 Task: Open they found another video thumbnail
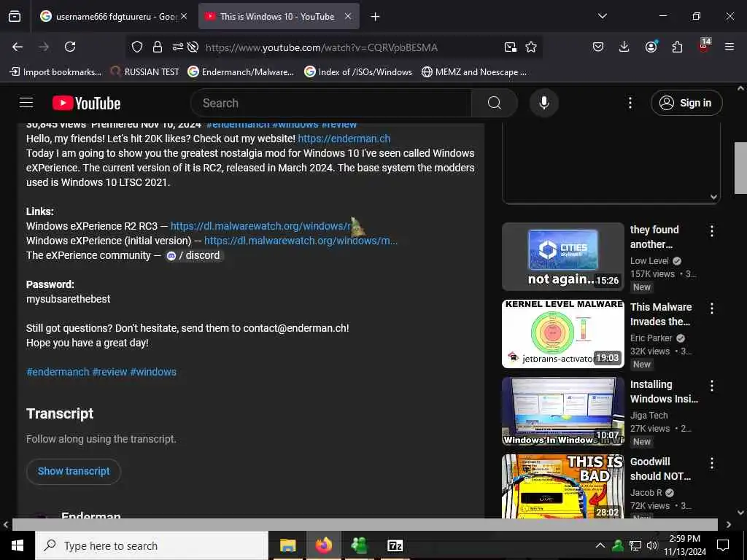tap(562, 257)
